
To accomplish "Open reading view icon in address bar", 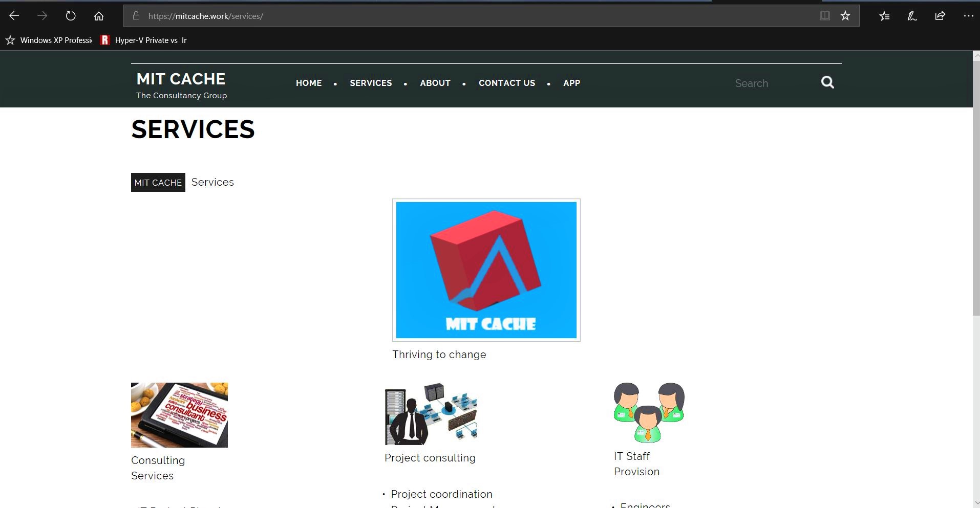I will tap(824, 16).
